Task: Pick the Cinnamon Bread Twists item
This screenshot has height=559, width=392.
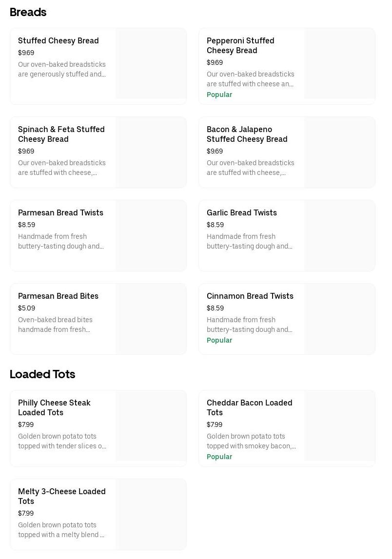Action: (x=250, y=296)
